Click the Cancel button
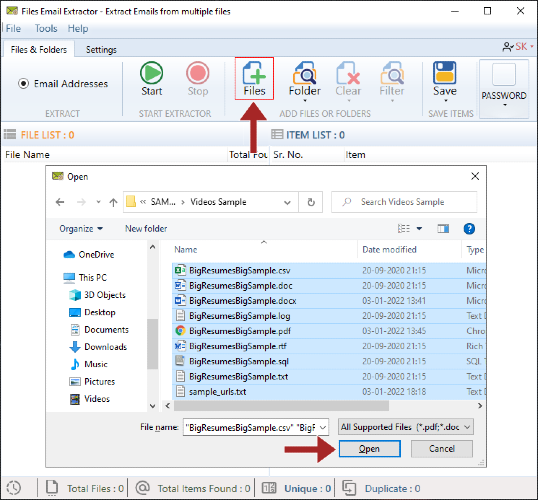Viewport: 538px width, 500px height. coord(442,449)
